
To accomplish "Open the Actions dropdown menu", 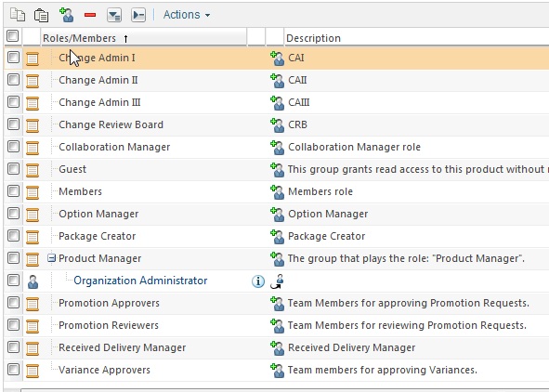I will pyautogui.click(x=187, y=15).
